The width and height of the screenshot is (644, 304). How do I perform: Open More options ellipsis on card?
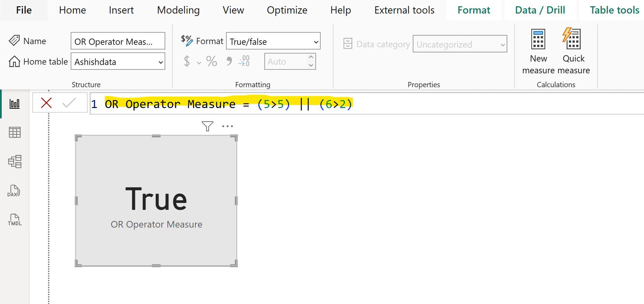tap(227, 126)
